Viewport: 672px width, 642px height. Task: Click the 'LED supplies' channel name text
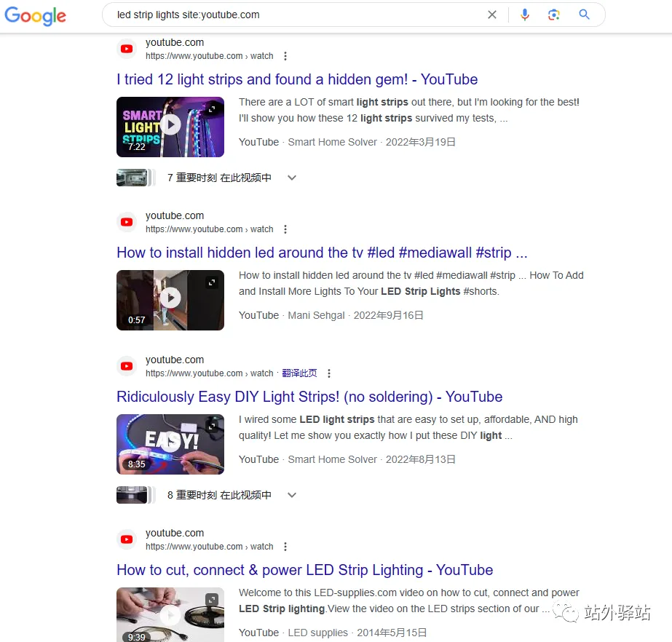[317, 632]
